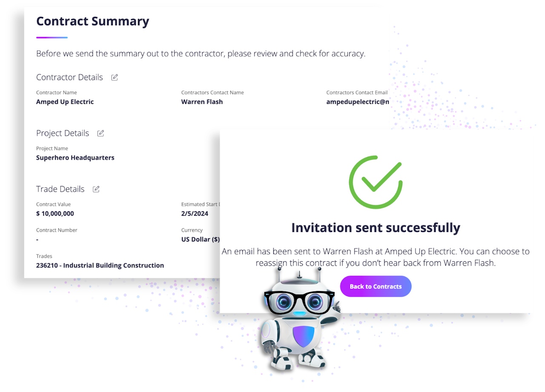Click the $ 10,000,000 contract value
This screenshot has height=392, width=545.
point(55,214)
